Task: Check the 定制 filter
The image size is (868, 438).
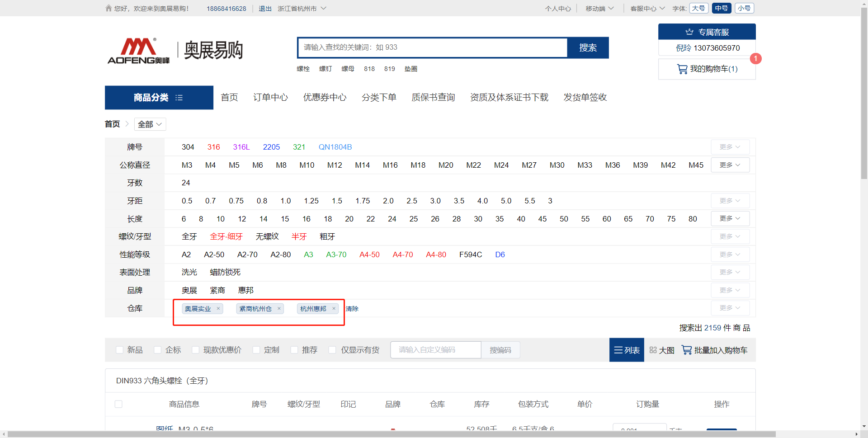Action: click(256, 350)
